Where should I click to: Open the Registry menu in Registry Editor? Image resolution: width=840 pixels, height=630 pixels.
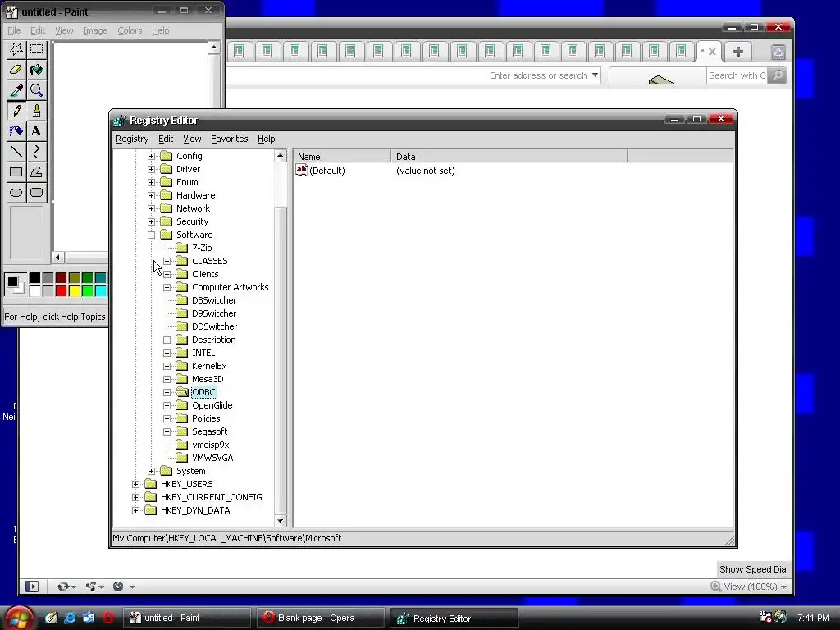pos(132,139)
